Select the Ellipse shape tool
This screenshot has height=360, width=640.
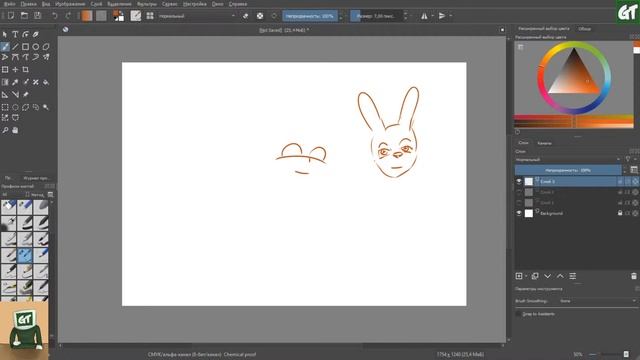(x=36, y=47)
